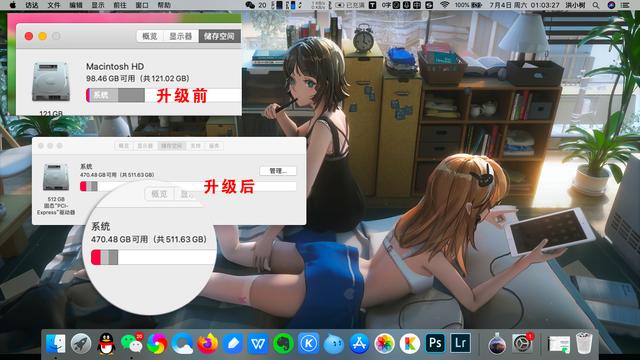This screenshot has height=360, width=640.
Task: Open the 文件 menu
Action: [x=53, y=5]
